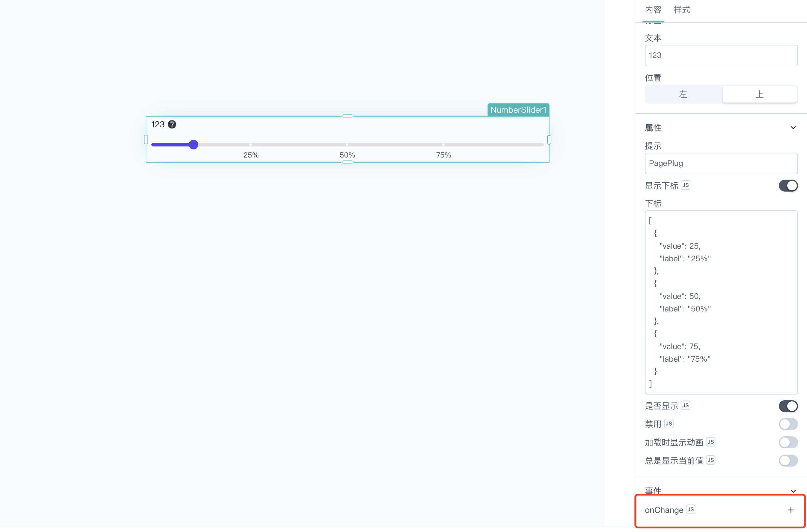This screenshot has height=532, width=807.
Task: Collapse the 事件 section chevron
Action: pyautogui.click(x=793, y=491)
